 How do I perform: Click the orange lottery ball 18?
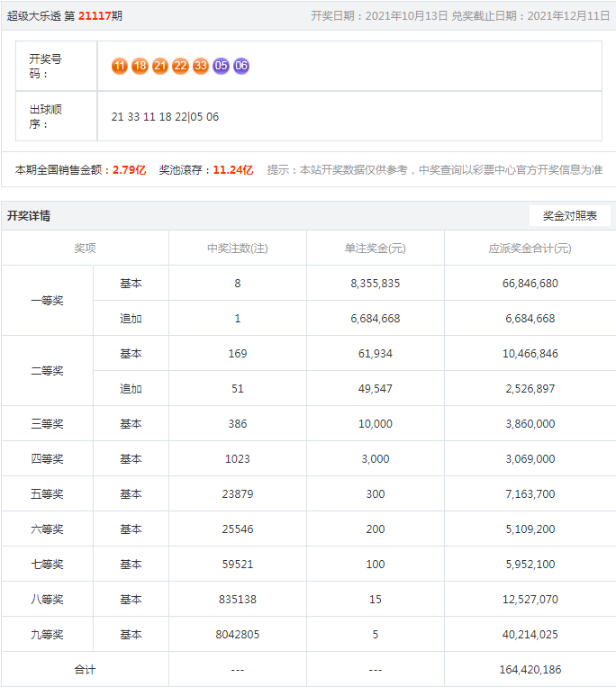click(140, 66)
